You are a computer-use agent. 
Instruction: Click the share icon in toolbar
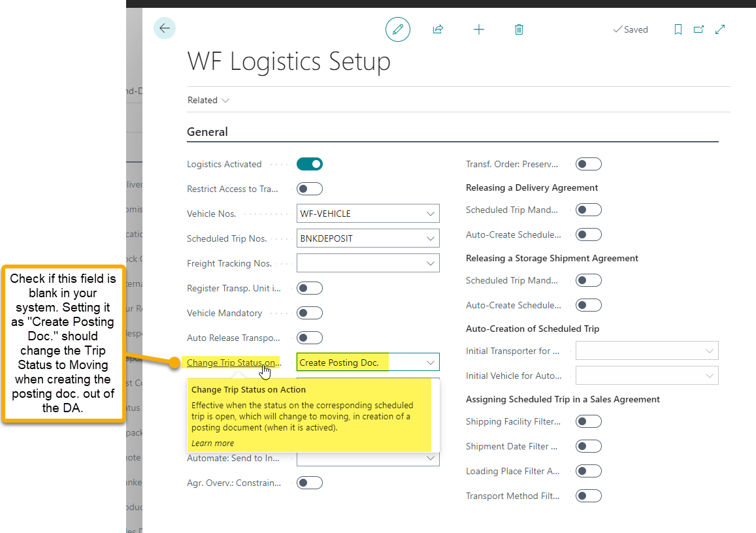[438, 29]
